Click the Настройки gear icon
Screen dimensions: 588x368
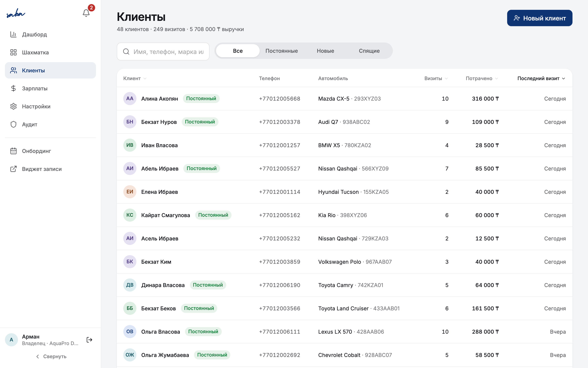[x=13, y=106]
